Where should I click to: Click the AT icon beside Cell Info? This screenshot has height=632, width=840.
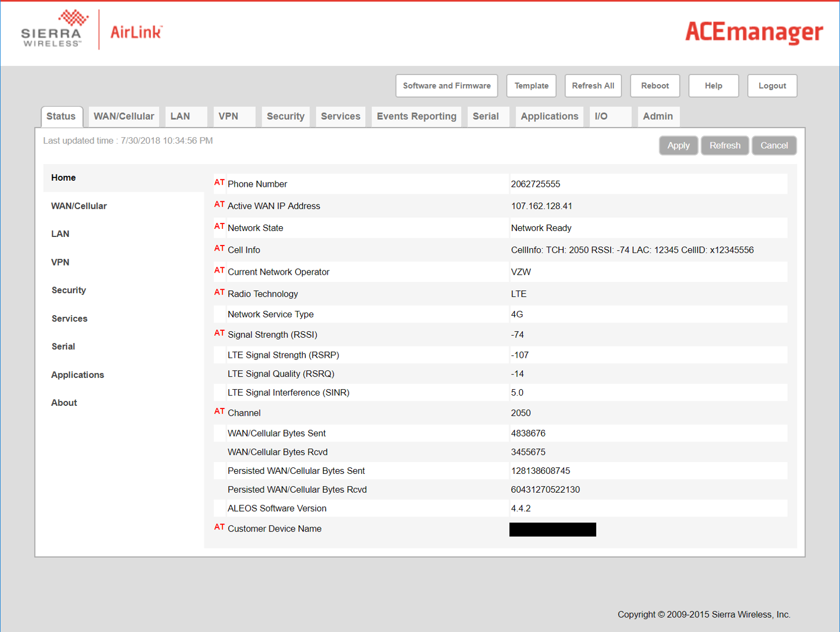(x=219, y=249)
